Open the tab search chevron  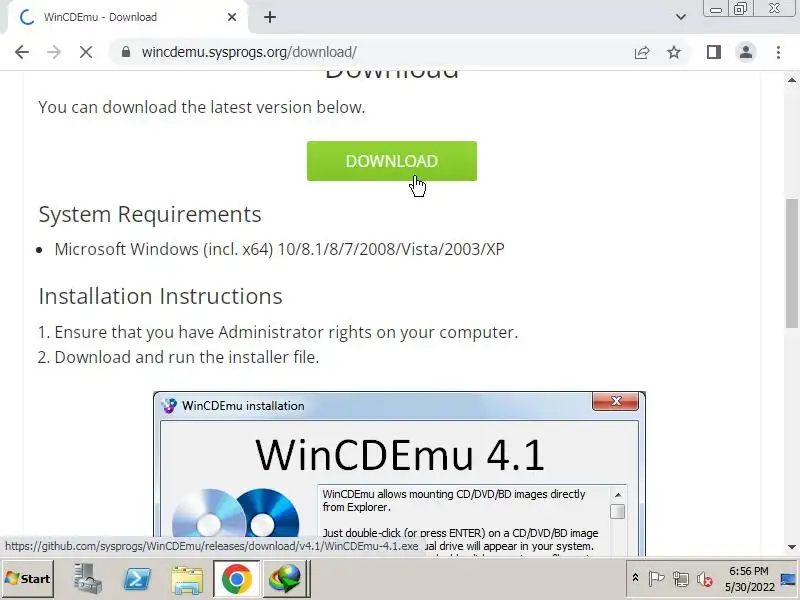[681, 17]
